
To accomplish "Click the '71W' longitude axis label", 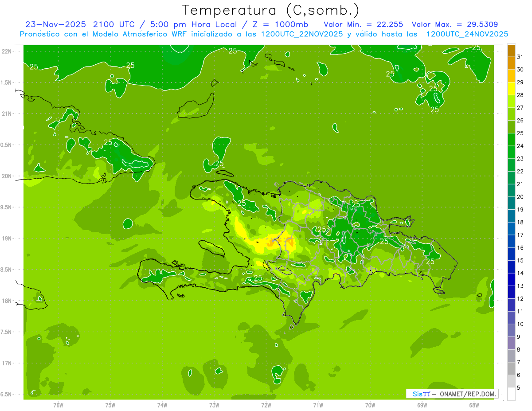I will point(318,405).
